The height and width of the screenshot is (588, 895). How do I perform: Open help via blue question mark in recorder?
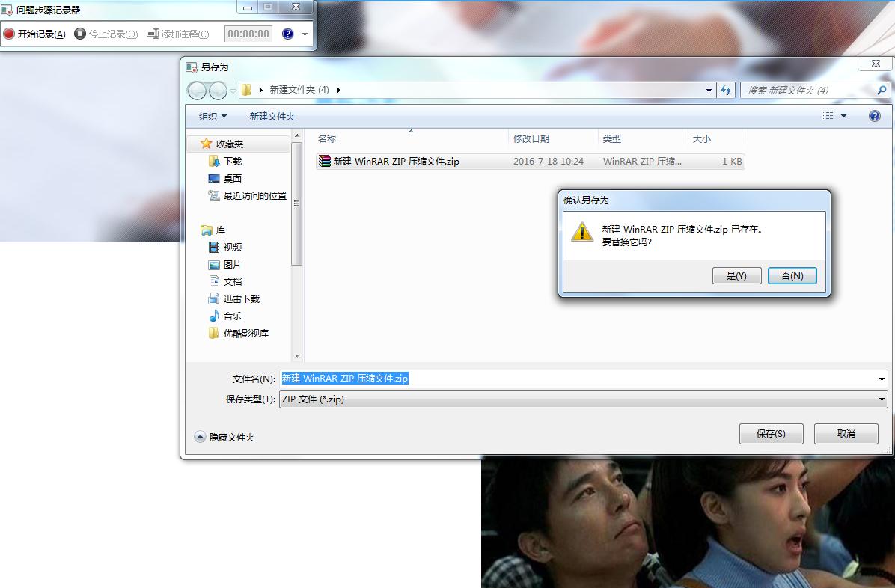click(288, 33)
